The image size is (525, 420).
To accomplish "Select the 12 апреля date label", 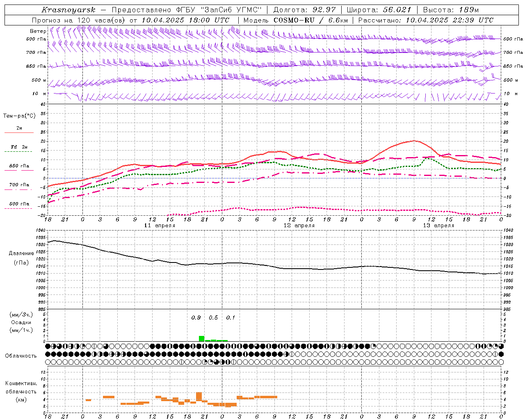I will coord(299,226).
